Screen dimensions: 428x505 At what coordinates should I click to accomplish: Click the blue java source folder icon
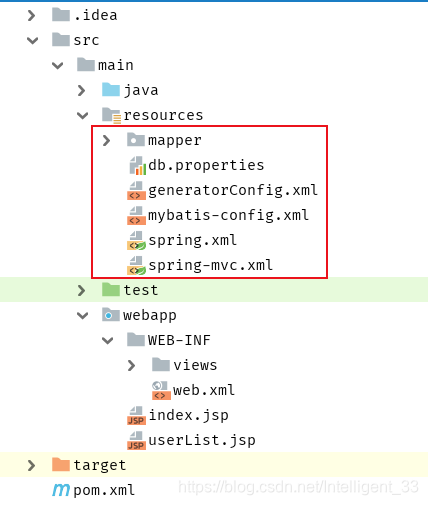111,90
